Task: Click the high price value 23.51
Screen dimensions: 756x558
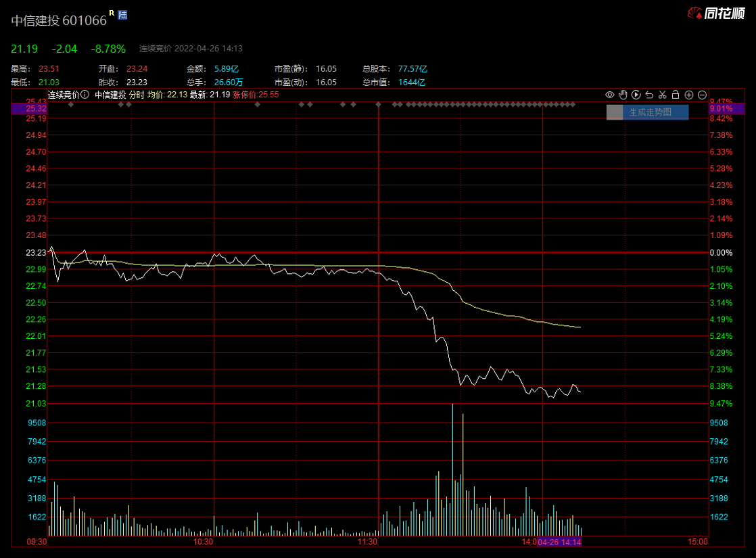Action: point(49,69)
